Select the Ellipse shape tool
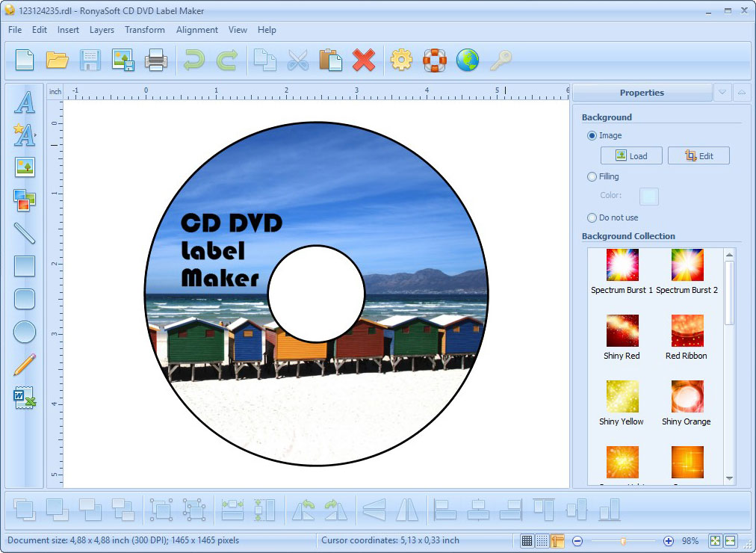 [x=25, y=332]
